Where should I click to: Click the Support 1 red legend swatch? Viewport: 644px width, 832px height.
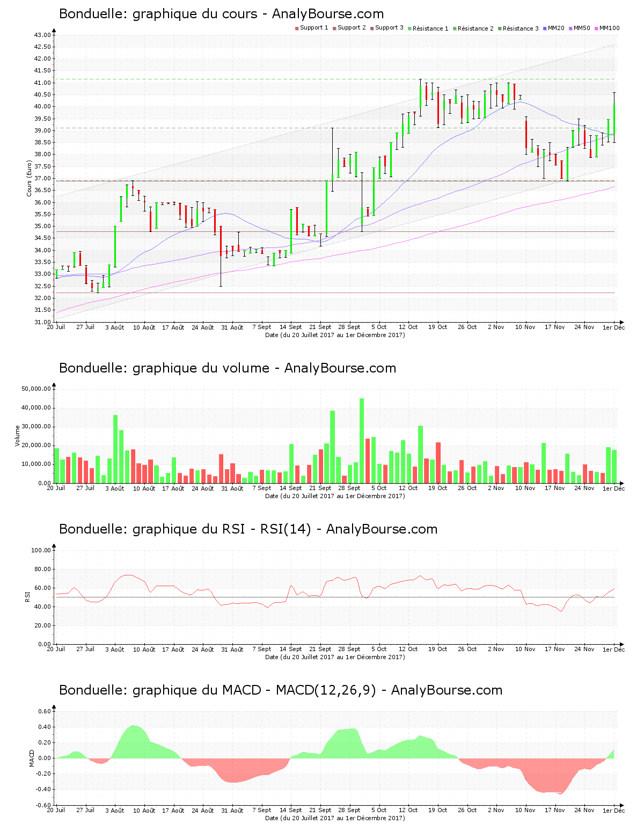297,28
